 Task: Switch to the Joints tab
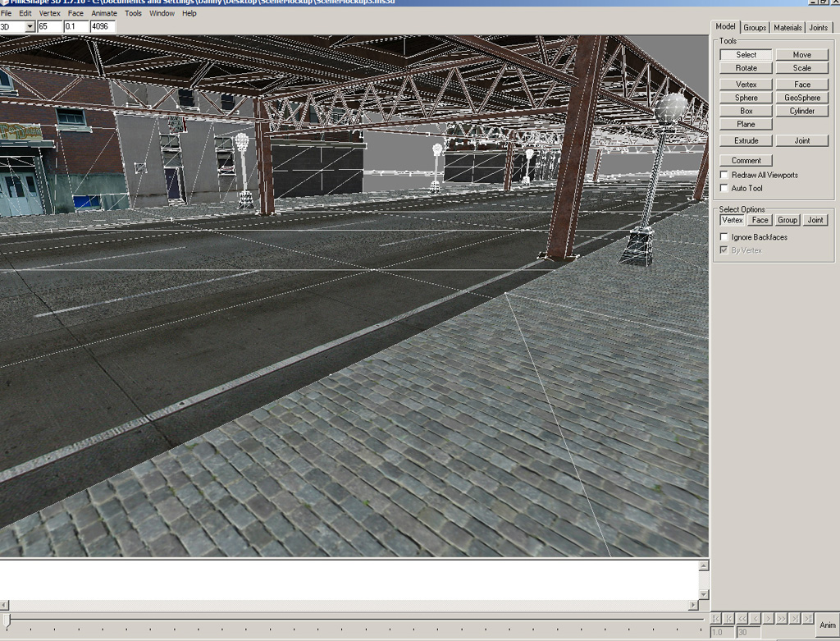coord(818,27)
